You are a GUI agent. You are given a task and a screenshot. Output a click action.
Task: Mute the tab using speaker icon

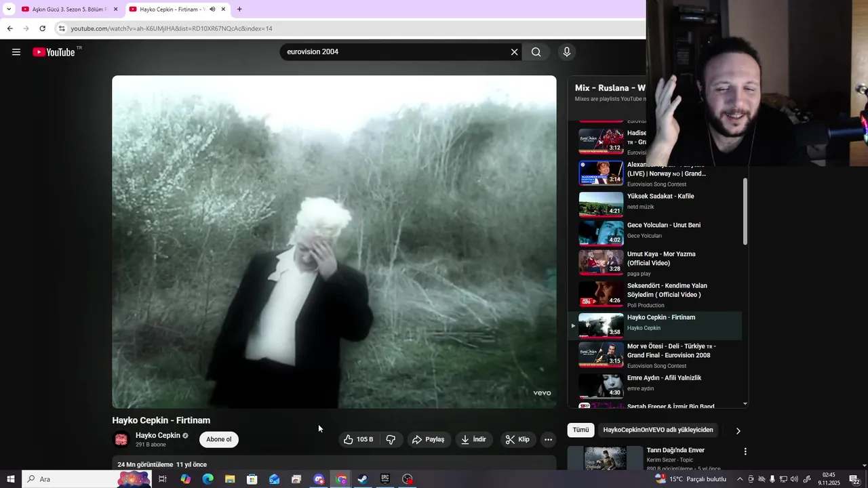212,9
